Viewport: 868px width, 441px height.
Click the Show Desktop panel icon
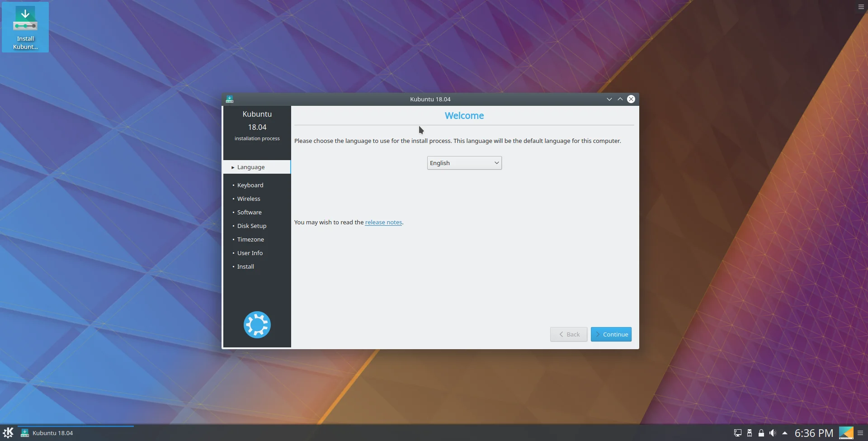click(846, 433)
